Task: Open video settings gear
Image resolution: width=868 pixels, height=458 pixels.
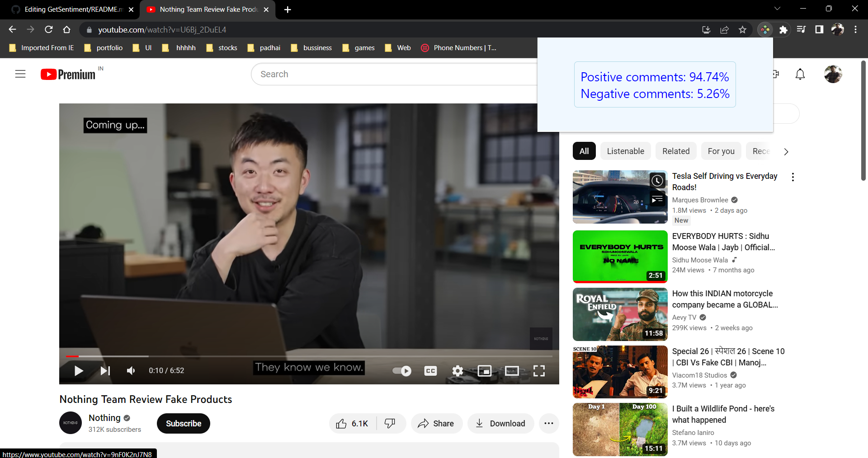Action: [458, 371]
